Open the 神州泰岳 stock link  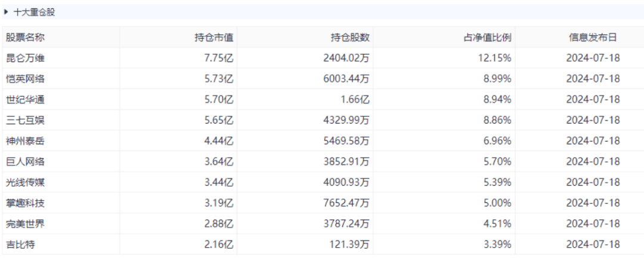tap(25, 141)
